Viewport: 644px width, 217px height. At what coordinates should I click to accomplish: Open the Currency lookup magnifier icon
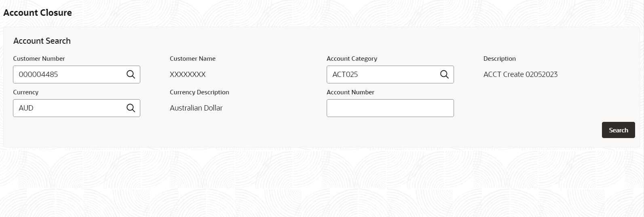pyautogui.click(x=131, y=108)
